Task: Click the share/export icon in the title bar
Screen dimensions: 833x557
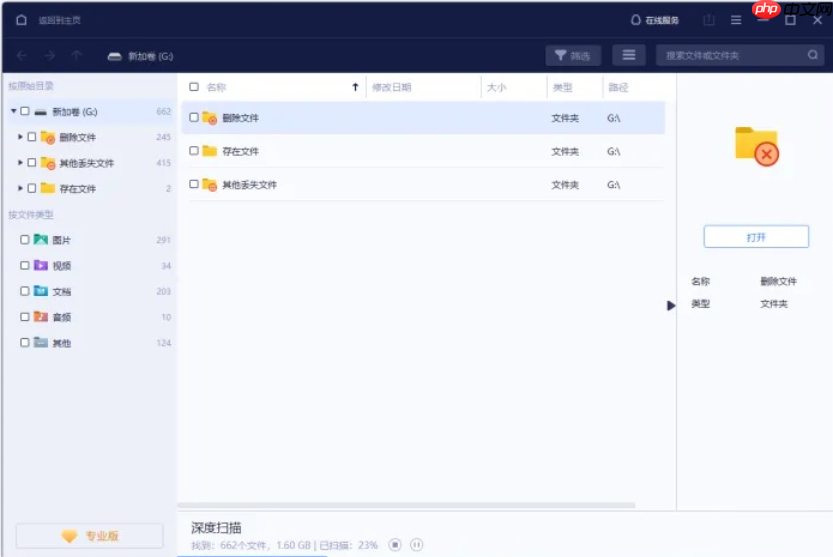Action: [x=709, y=20]
